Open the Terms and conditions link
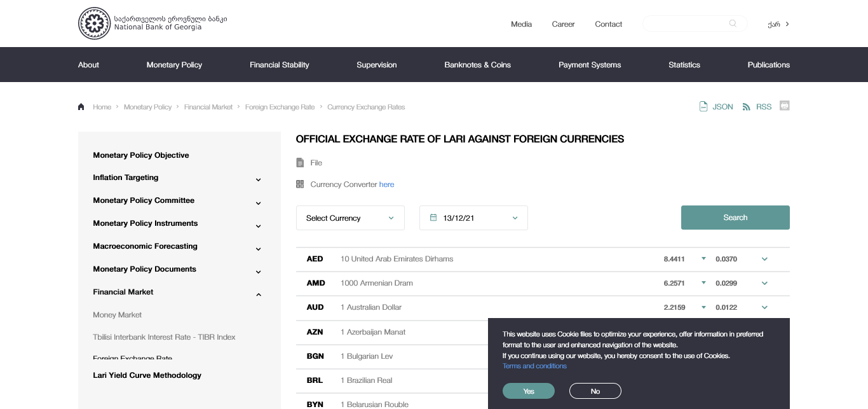The height and width of the screenshot is (409, 868). pos(534,366)
